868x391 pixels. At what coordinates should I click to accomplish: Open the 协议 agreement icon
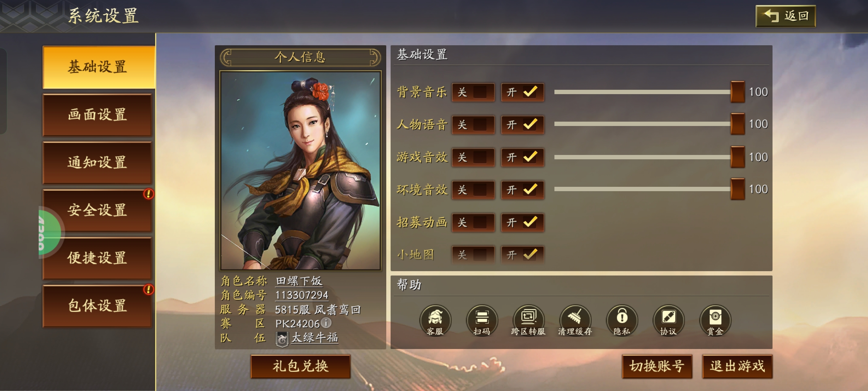[x=668, y=320]
